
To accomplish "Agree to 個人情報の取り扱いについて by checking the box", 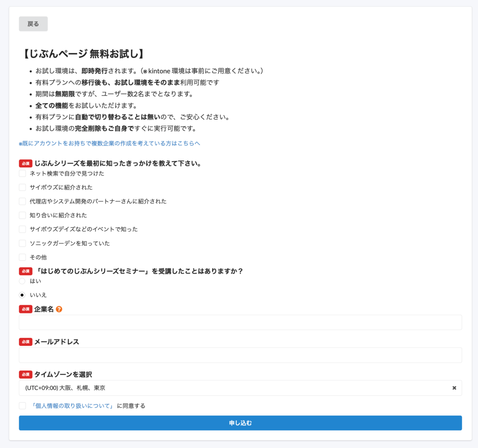I will pyautogui.click(x=22, y=406).
